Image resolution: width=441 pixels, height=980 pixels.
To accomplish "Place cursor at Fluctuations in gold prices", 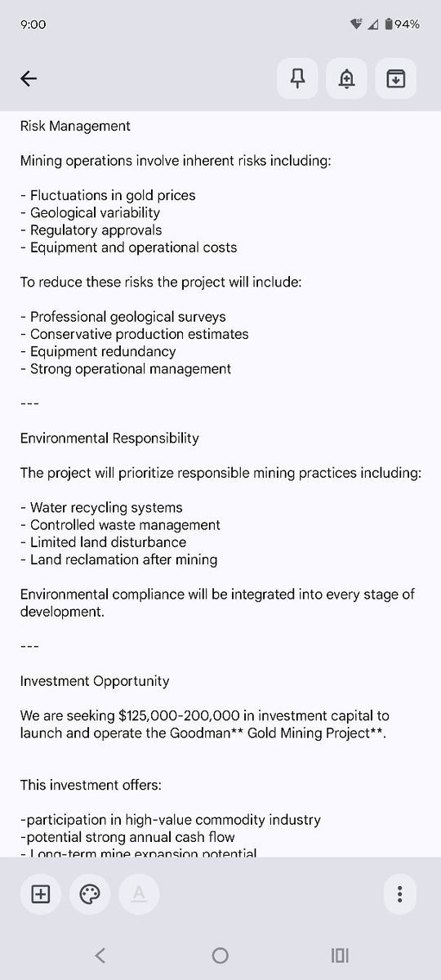I will 108,195.
